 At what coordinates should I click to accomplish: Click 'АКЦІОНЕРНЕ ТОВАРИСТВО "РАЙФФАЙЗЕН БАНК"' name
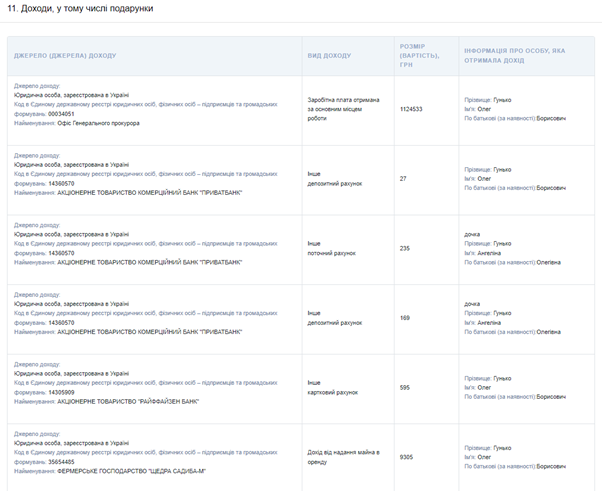pyautogui.click(x=128, y=402)
